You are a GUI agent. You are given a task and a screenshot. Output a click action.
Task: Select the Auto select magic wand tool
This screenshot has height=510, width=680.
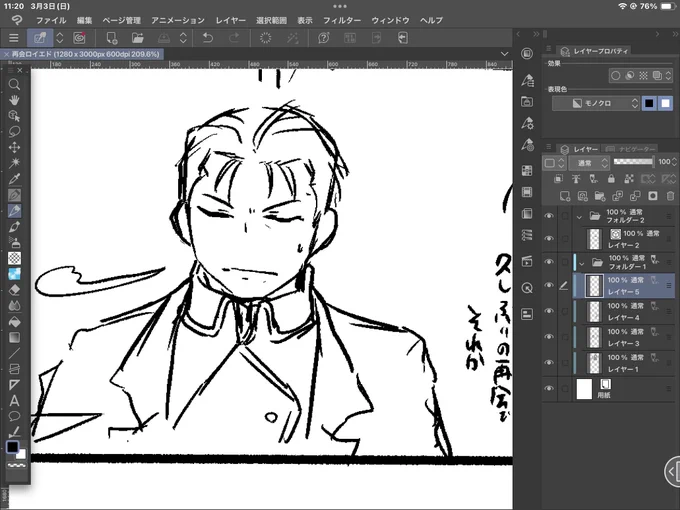[x=14, y=163]
